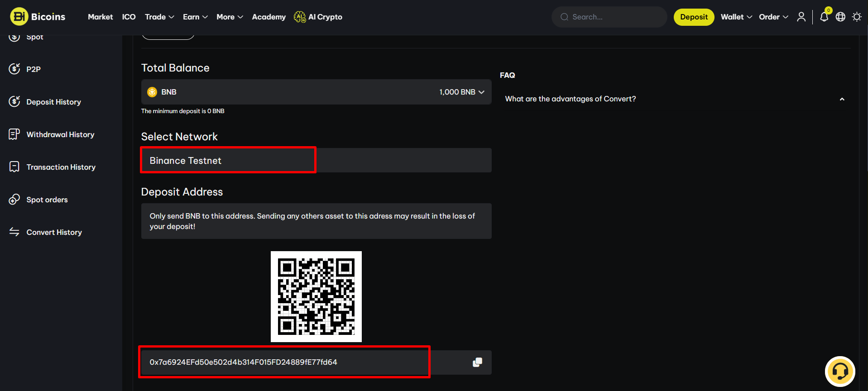Screen dimensions: 868x391
Task: Open live support headset chat
Action: (x=840, y=372)
